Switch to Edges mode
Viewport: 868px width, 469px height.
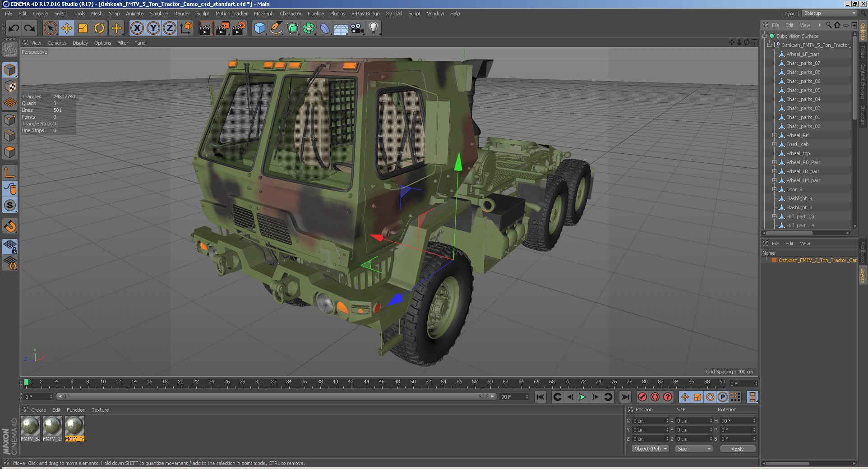10,136
